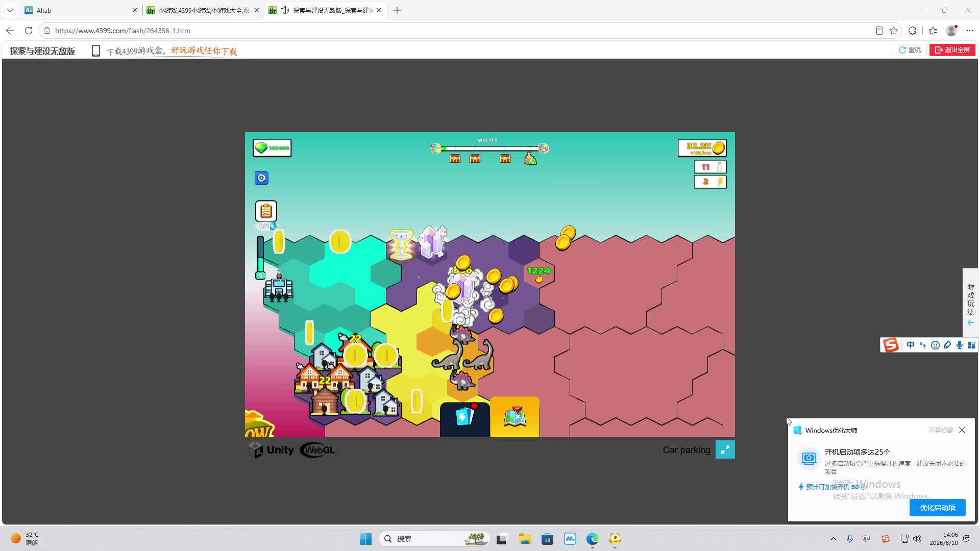Screen dimensions: 980x551
Task: Open the browser extensions menu
Action: point(913,31)
